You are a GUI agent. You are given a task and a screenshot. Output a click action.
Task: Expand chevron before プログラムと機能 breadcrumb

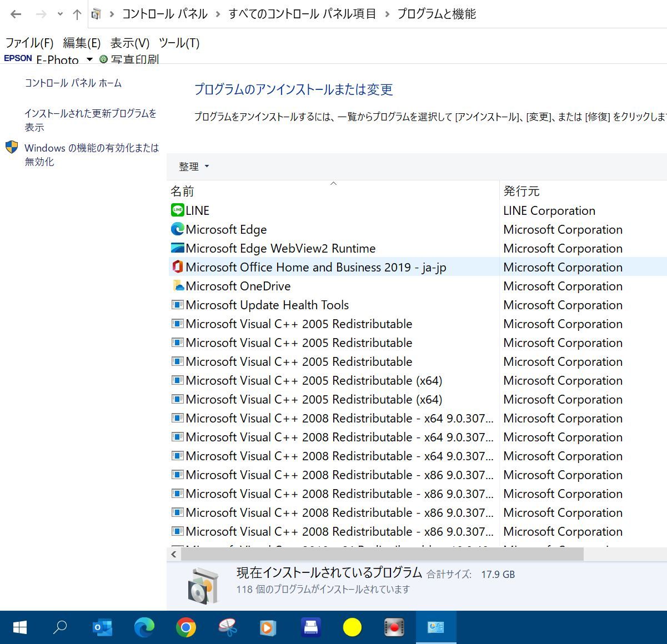click(x=387, y=14)
